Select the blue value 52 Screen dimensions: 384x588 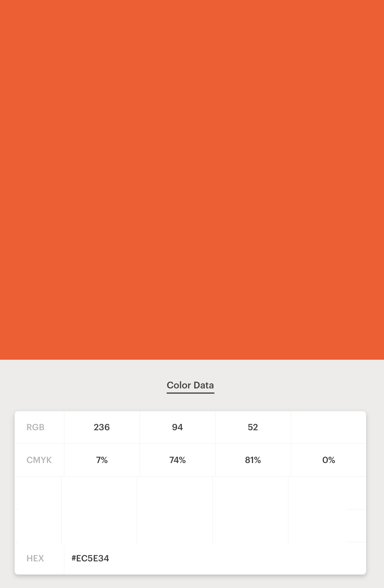253,427
